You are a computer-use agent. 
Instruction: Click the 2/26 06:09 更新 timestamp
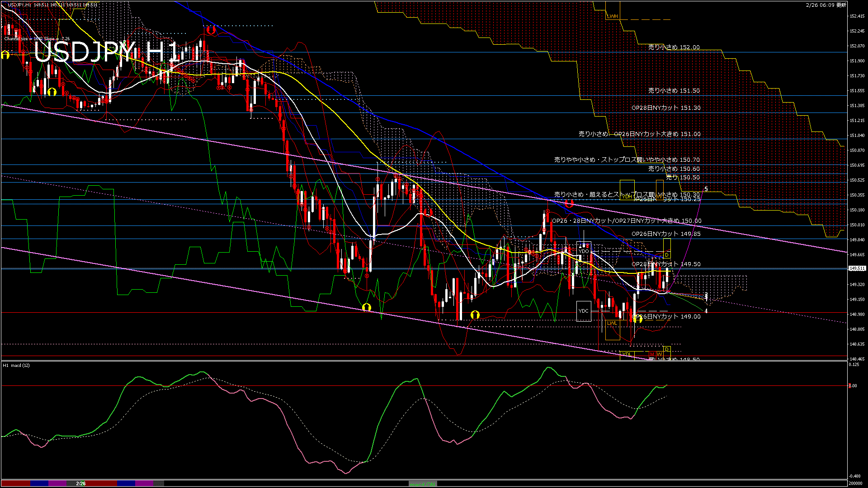point(826,5)
